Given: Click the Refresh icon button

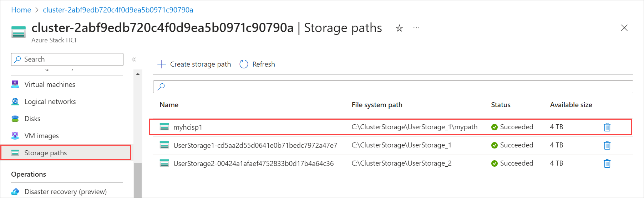Looking at the screenshot, I should pos(244,64).
